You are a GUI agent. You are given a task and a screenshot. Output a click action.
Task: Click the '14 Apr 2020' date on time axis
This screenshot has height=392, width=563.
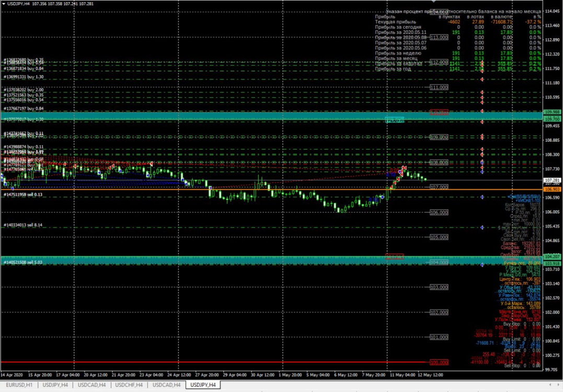[12, 375]
